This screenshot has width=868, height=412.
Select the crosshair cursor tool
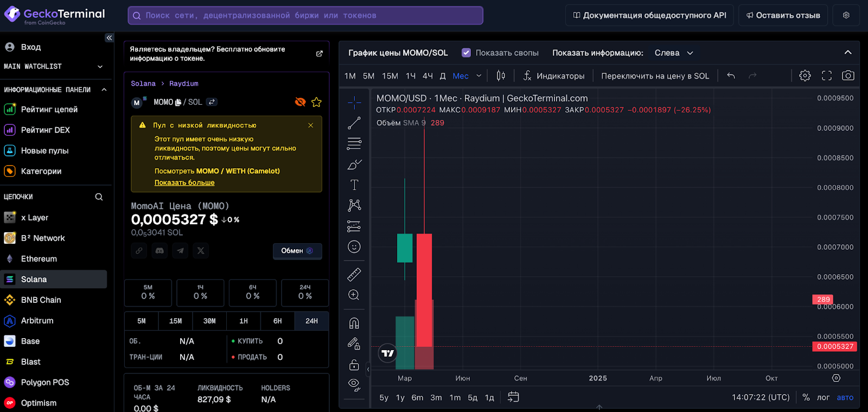pyautogui.click(x=354, y=103)
